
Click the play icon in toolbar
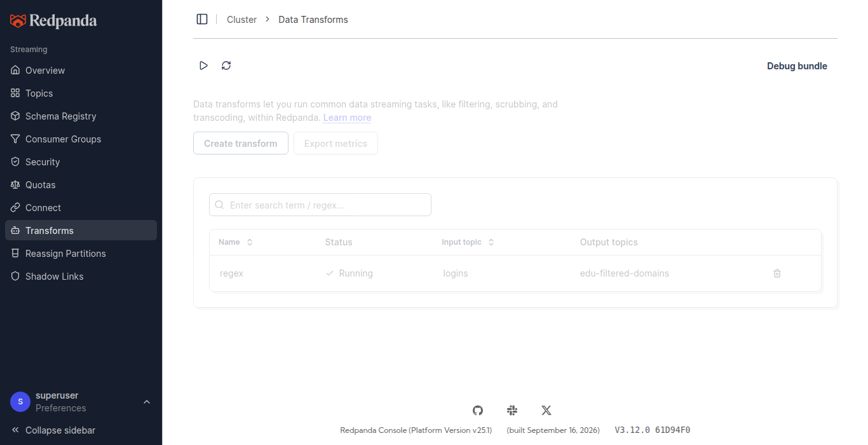[203, 65]
